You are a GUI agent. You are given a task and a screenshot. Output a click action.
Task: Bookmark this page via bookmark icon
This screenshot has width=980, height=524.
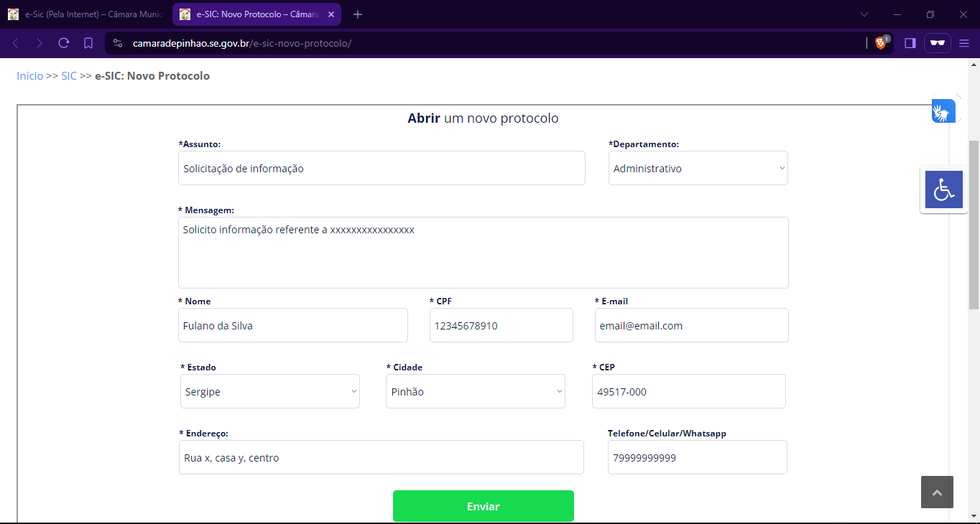[x=88, y=43]
